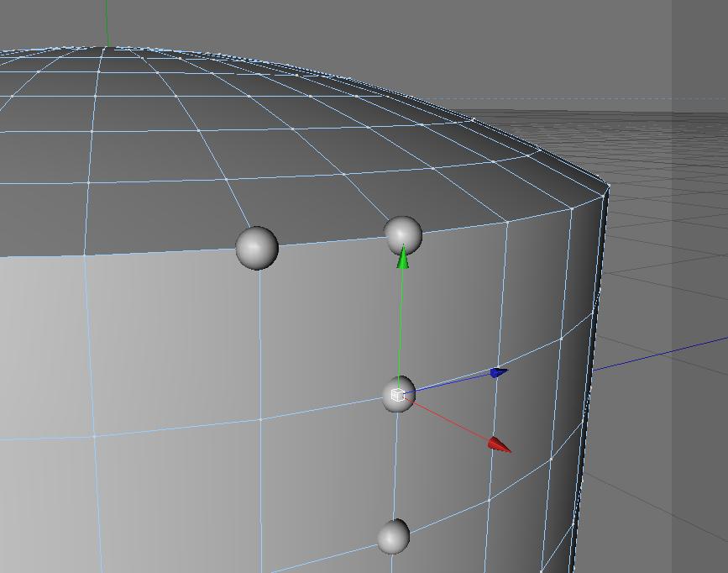Select the sphere left of the green arrow tip
Screen dimensions: 728x573
click(257, 248)
